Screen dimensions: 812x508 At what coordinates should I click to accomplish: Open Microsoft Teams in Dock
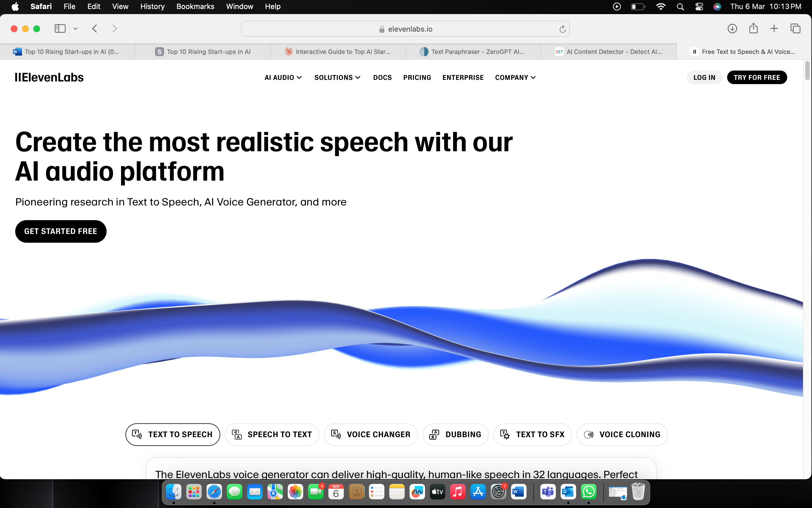[548, 492]
